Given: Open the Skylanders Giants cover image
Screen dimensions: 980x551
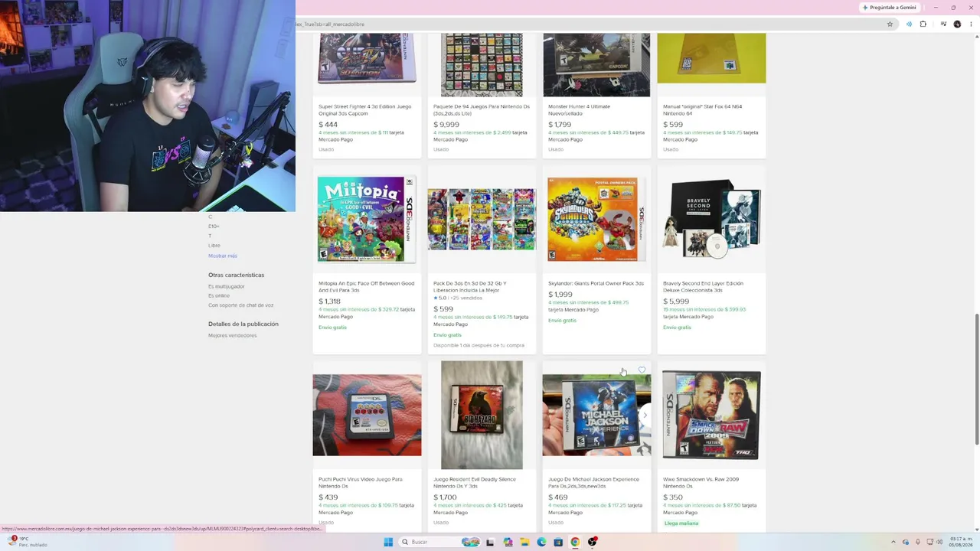Looking at the screenshot, I should click(596, 220).
